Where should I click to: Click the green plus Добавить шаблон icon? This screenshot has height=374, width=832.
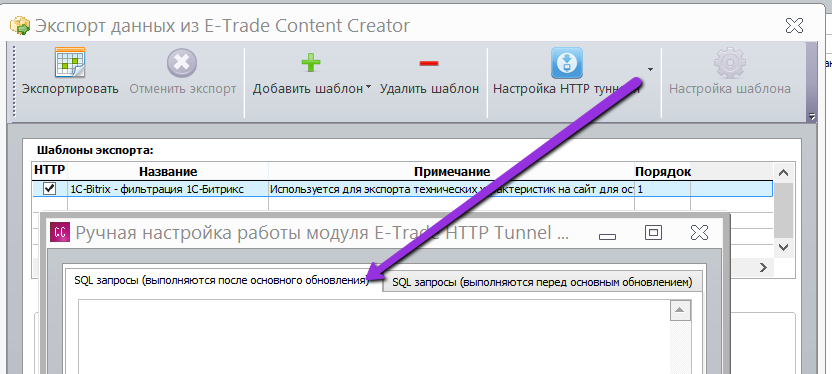pyautogui.click(x=311, y=63)
